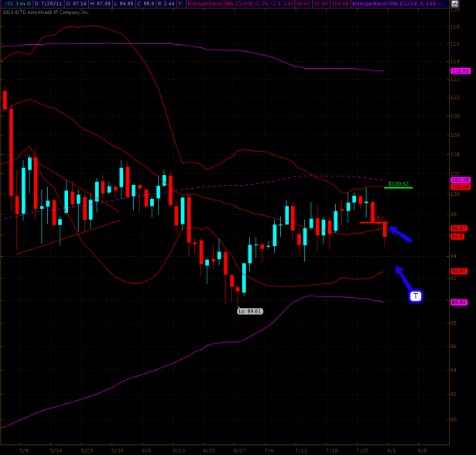Click the 84 price axis label
This screenshot has height=455, width=476.
[454, 370]
